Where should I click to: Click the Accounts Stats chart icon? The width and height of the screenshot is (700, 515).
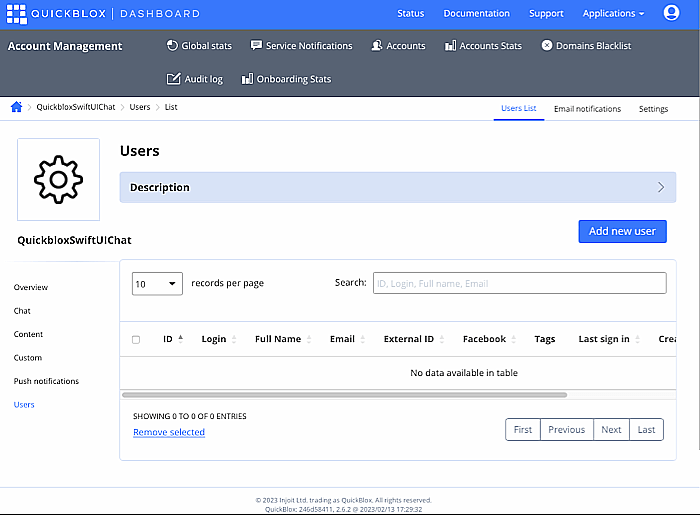coord(450,46)
